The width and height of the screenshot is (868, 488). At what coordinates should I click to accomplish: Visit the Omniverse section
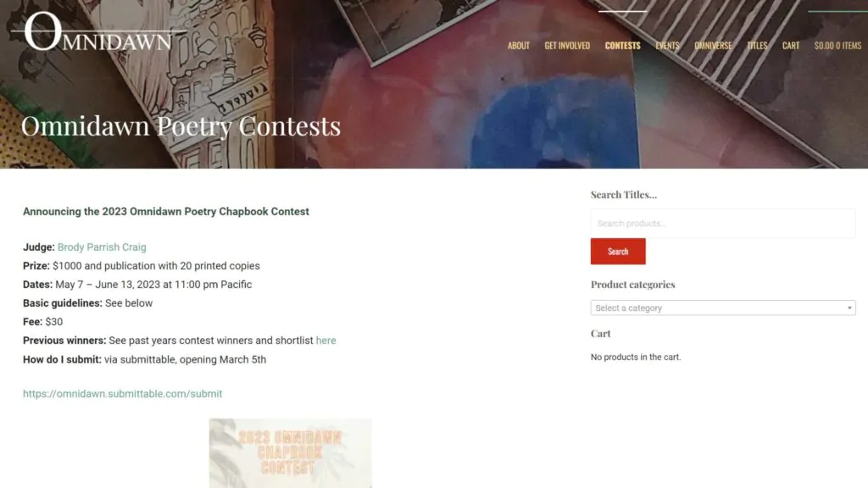point(713,46)
